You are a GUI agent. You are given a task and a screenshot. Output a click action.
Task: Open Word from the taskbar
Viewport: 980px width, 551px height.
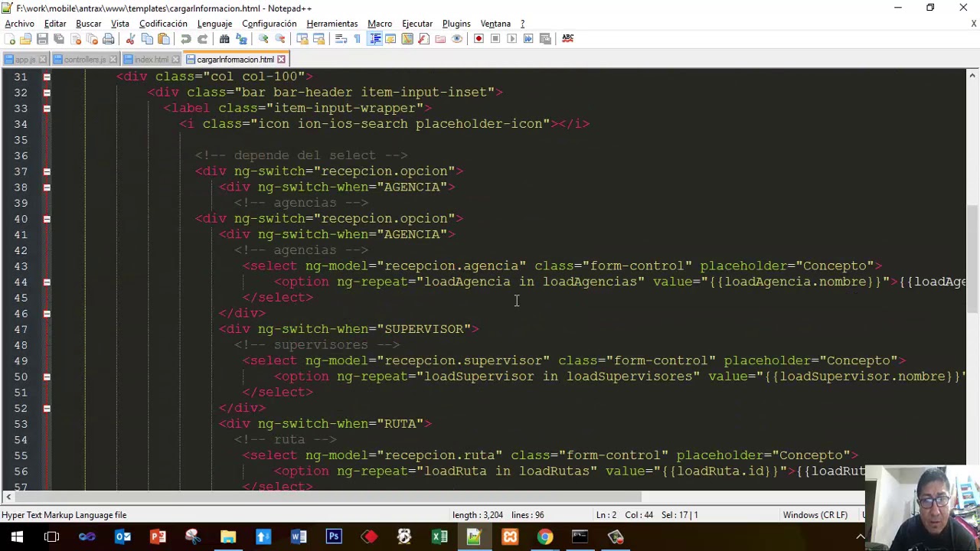299,536
